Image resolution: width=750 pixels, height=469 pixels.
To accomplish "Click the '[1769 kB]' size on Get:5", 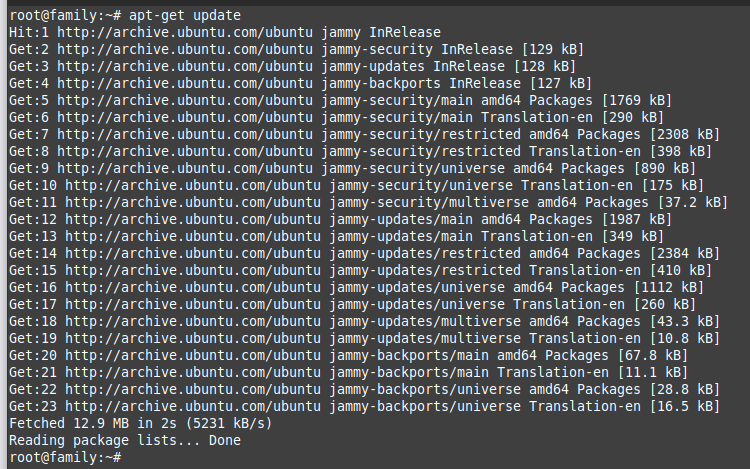I will pyautogui.click(x=638, y=100).
